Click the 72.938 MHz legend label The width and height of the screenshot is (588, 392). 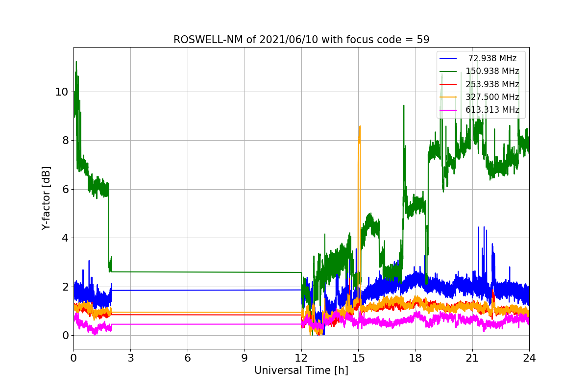click(492, 58)
